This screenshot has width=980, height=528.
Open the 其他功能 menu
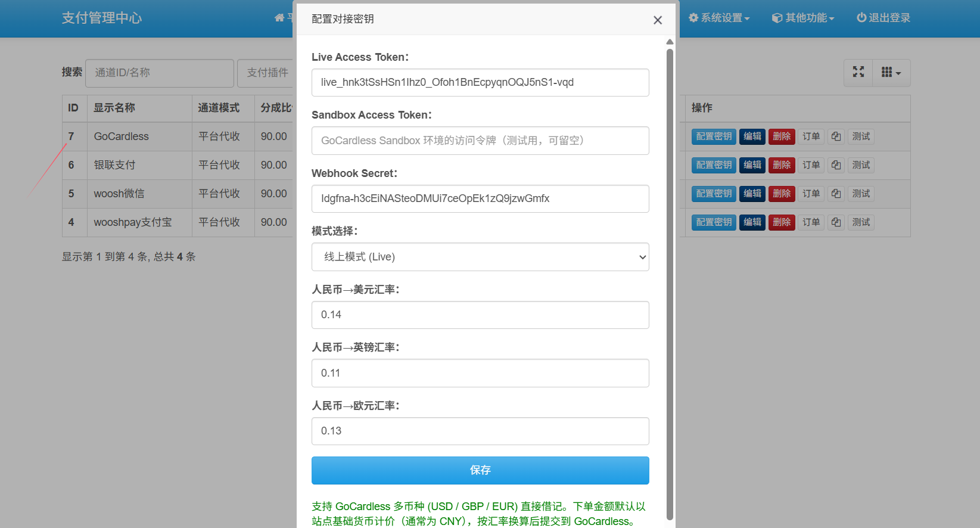click(x=803, y=18)
